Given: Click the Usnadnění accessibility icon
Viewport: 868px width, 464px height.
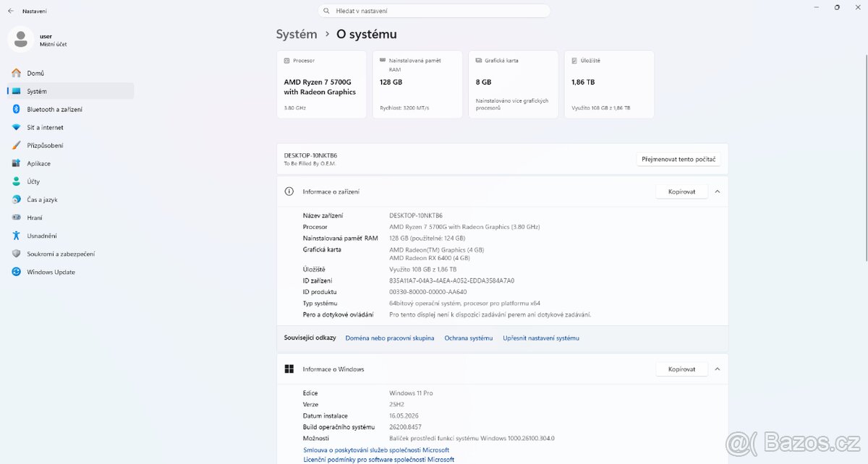Looking at the screenshot, I should click(16, 236).
